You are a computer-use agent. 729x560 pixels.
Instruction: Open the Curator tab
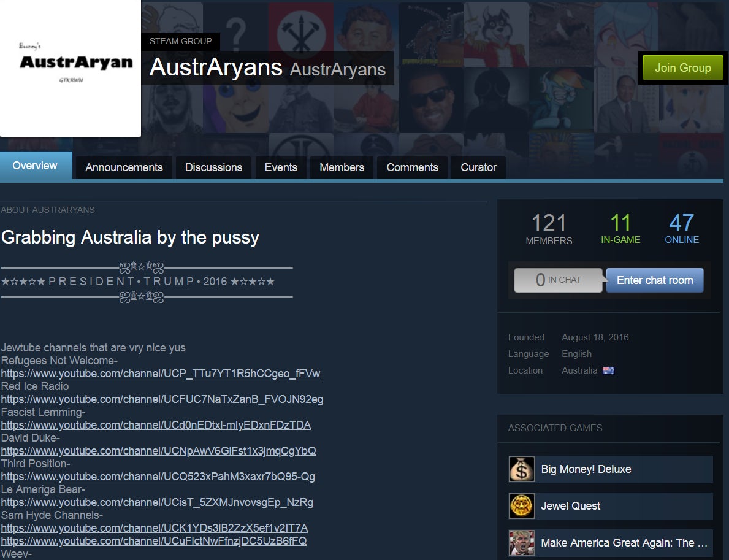pos(478,167)
